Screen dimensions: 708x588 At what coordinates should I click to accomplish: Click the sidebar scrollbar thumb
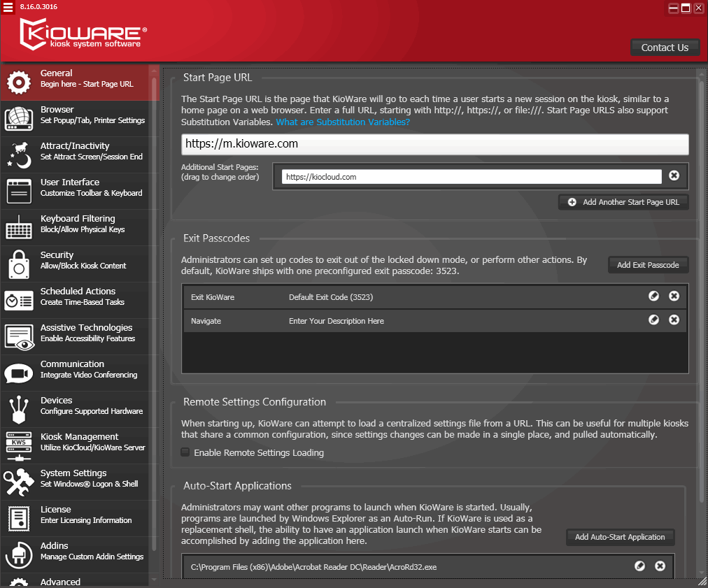(x=154, y=314)
